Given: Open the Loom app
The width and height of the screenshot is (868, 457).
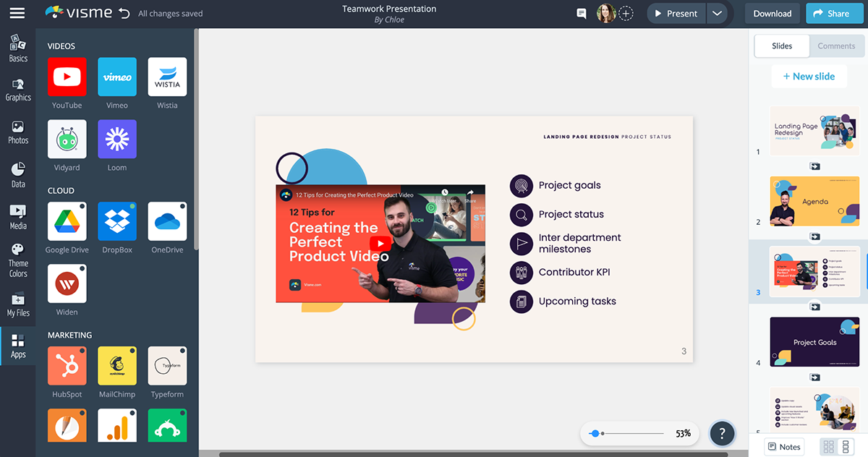Looking at the screenshot, I should click(x=116, y=139).
